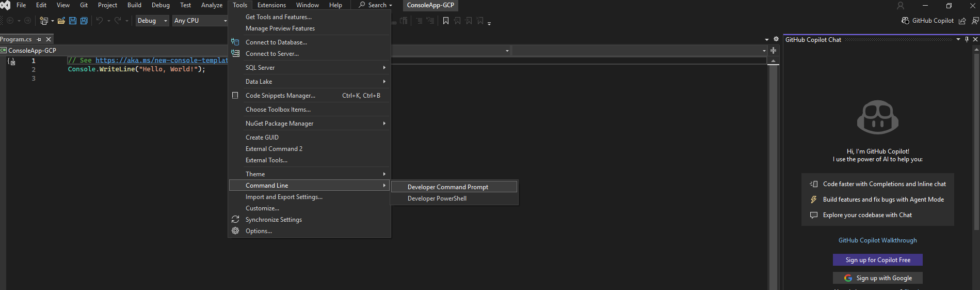This screenshot has height=290, width=980.
Task: Pin the GitHub Copilot Chat panel
Action: point(967,39)
